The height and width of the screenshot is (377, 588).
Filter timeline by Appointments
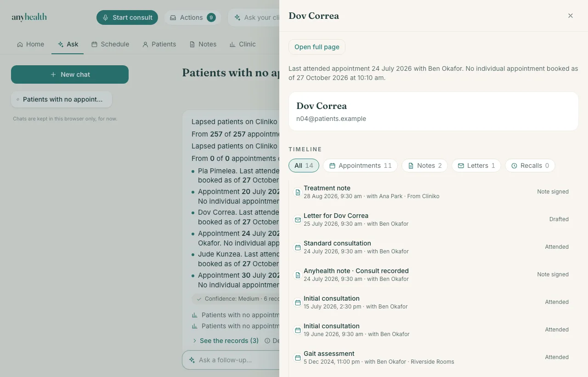point(361,166)
